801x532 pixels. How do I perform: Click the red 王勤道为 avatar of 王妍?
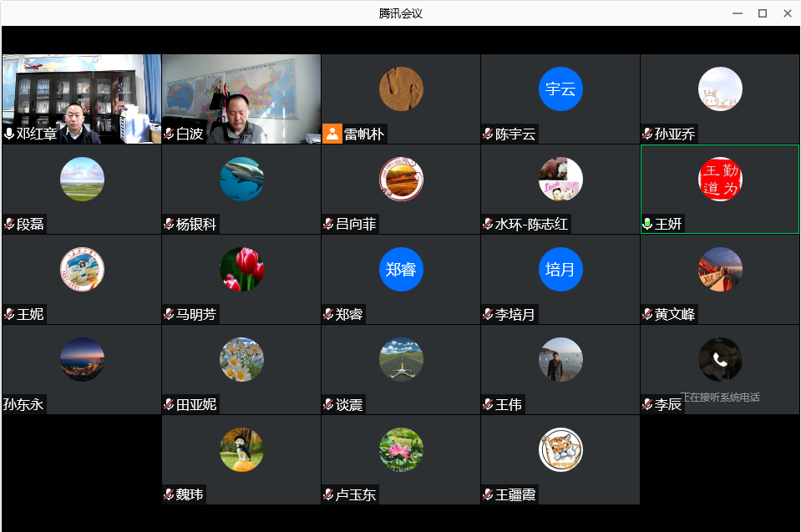point(720,180)
